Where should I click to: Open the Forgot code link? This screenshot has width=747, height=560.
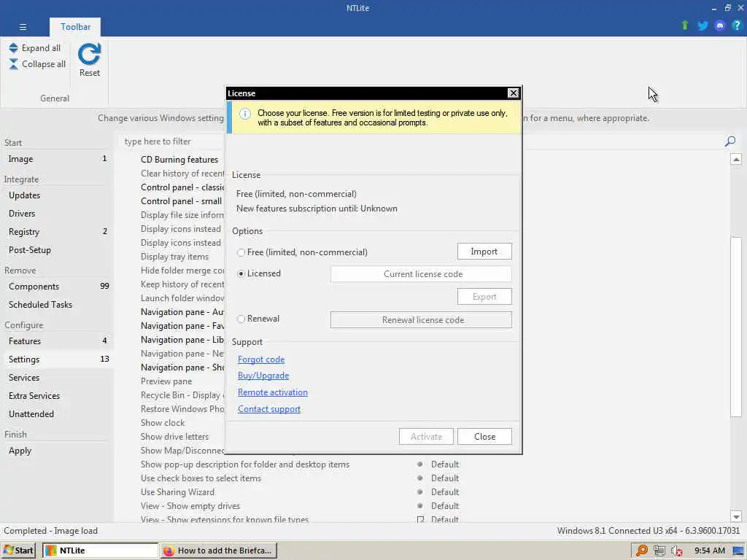coord(261,359)
